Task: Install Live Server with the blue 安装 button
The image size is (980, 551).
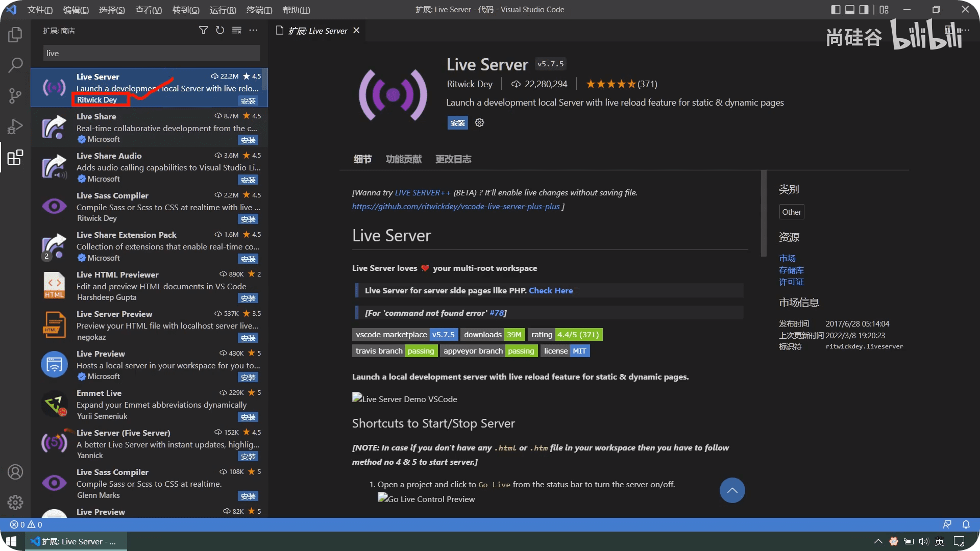Action: [x=457, y=123]
